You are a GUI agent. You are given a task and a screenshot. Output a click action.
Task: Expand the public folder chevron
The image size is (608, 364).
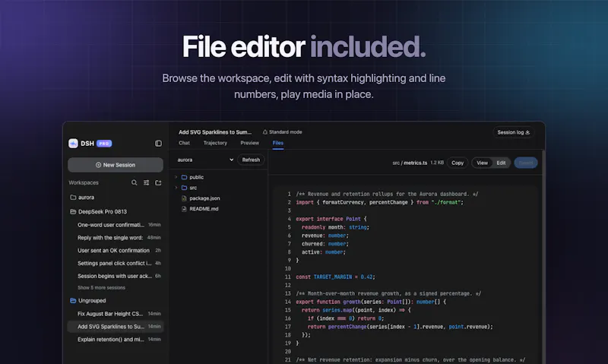coord(176,177)
